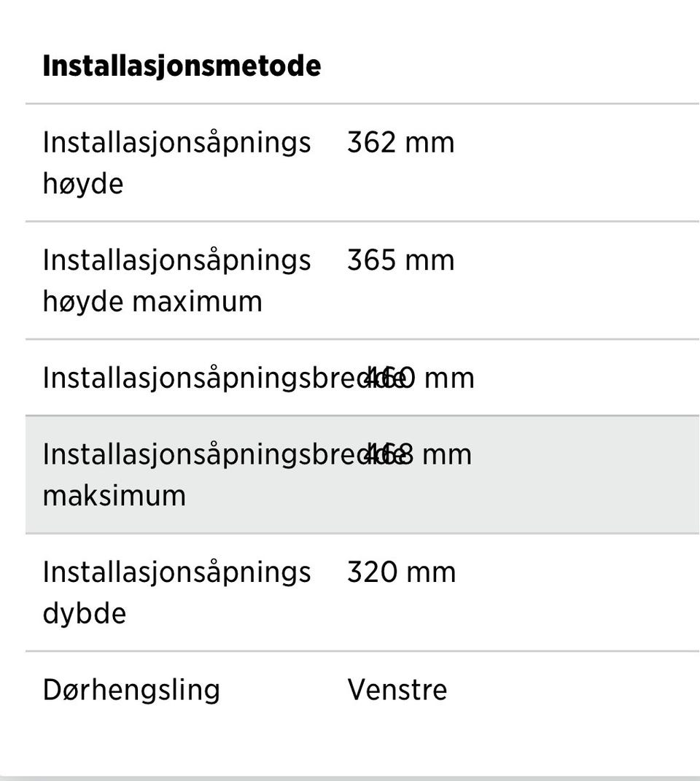Click the word dybde in depth row
Image resolution: width=700 pixels, height=781 pixels.
[84, 613]
